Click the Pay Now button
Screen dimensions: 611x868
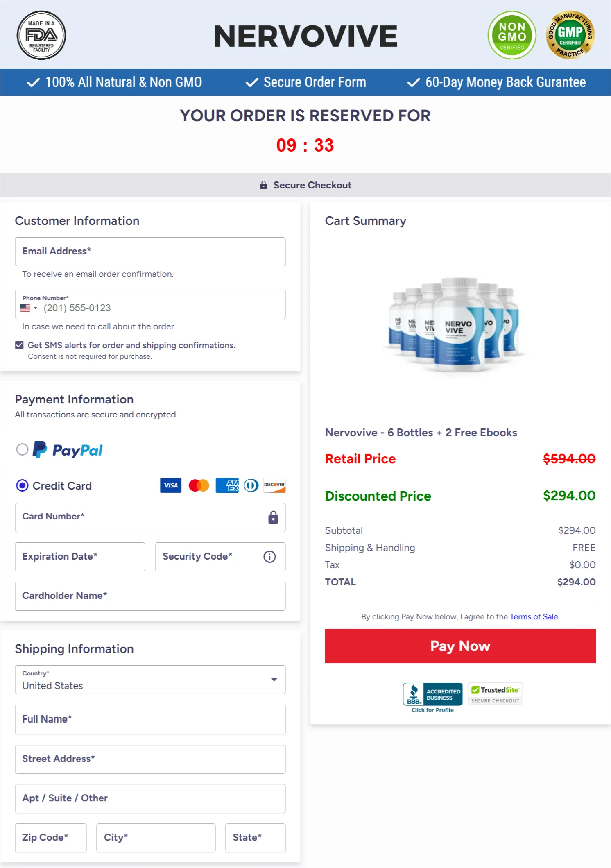460,646
